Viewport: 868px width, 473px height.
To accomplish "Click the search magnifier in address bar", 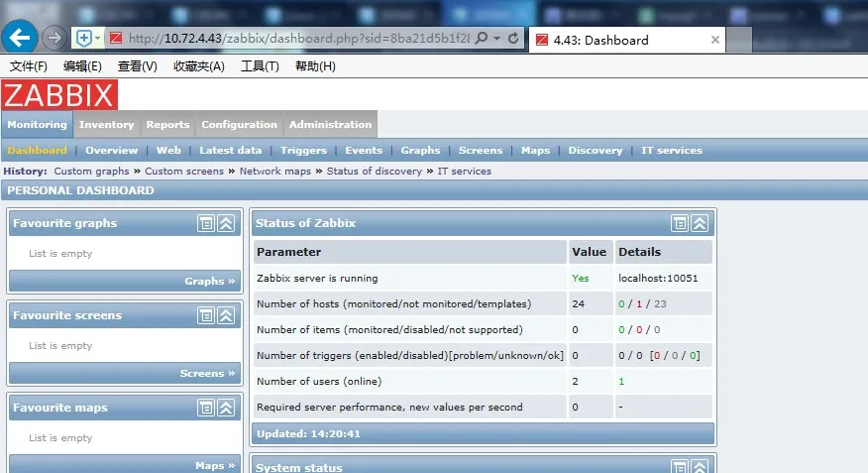I will 482,39.
